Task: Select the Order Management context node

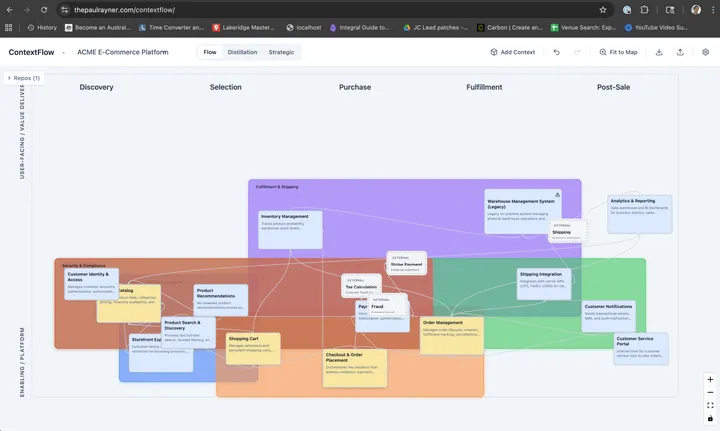Action: (452, 335)
